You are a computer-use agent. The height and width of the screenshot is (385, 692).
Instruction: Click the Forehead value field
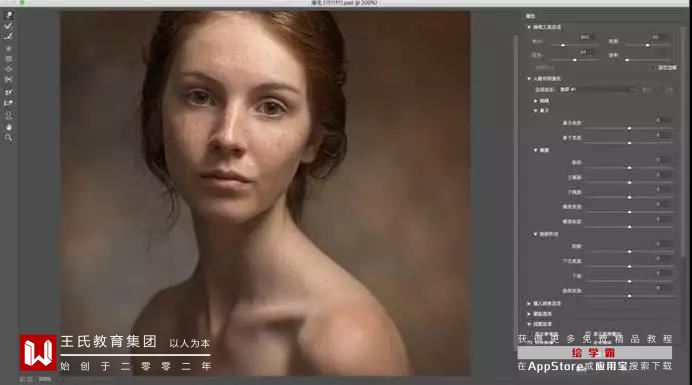663,244
